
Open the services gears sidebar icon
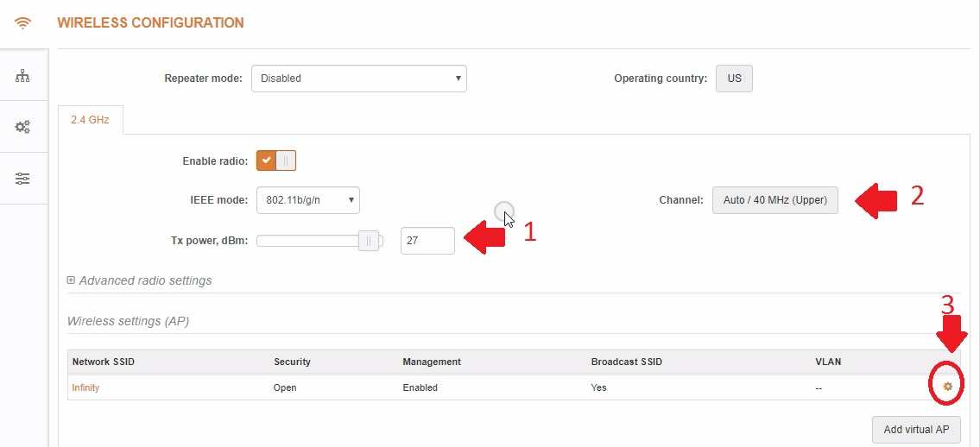coord(23,128)
